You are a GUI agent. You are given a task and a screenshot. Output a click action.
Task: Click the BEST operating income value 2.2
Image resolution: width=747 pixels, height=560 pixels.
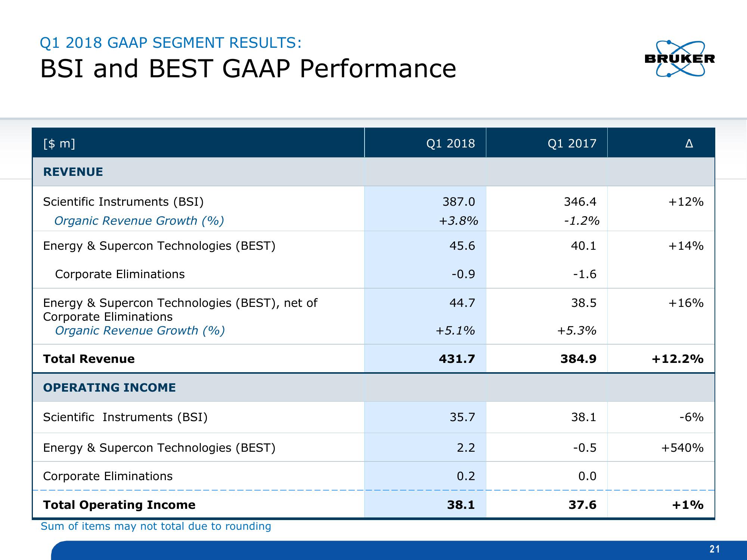(466, 448)
